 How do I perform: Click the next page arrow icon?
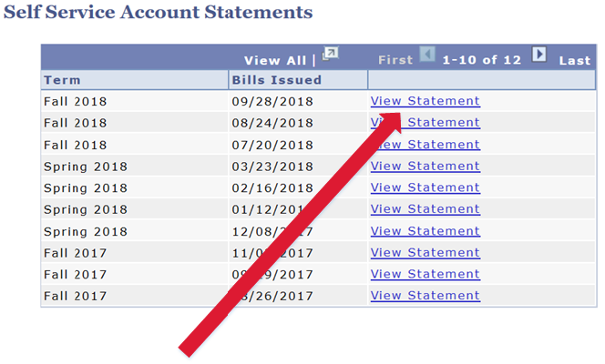tap(539, 56)
